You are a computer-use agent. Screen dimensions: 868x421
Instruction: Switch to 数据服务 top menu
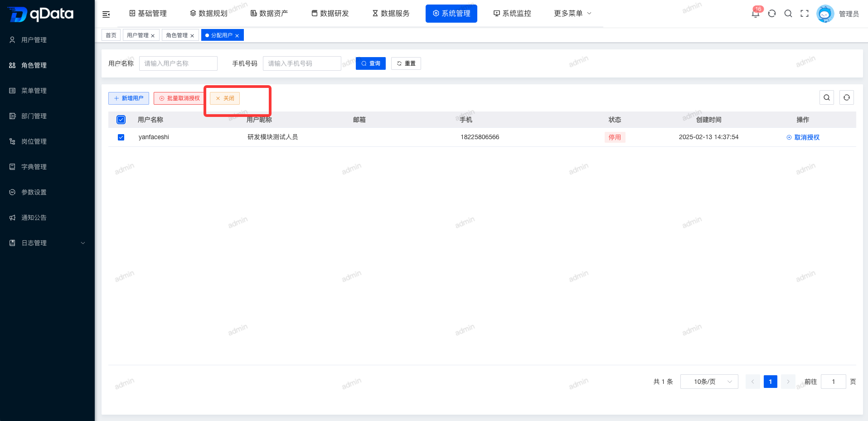391,14
